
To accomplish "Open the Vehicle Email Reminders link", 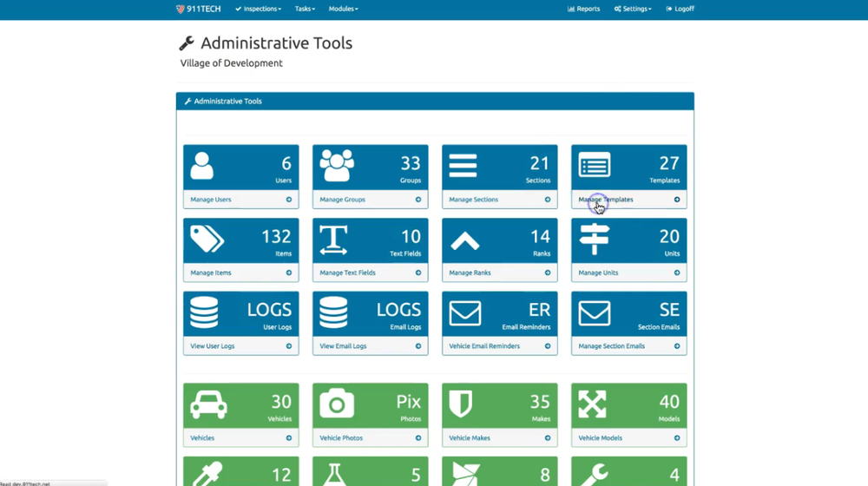I will [484, 346].
